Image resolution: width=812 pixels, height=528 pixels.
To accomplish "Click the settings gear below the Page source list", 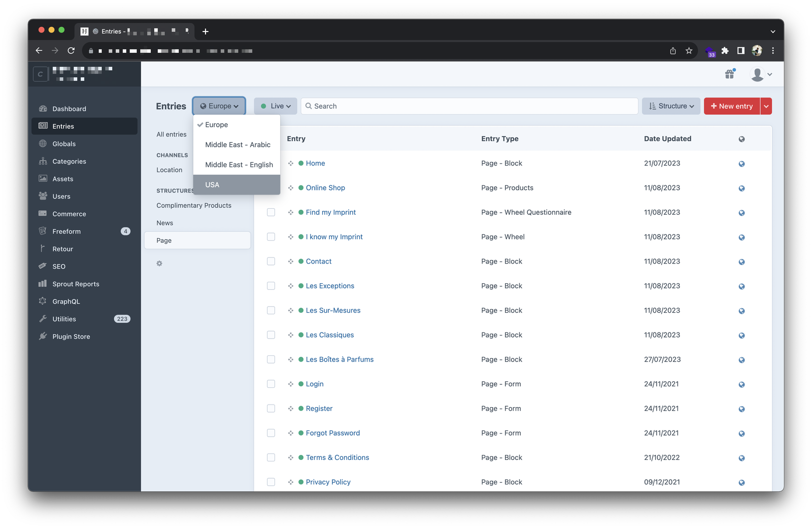I will tap(159, 263).
